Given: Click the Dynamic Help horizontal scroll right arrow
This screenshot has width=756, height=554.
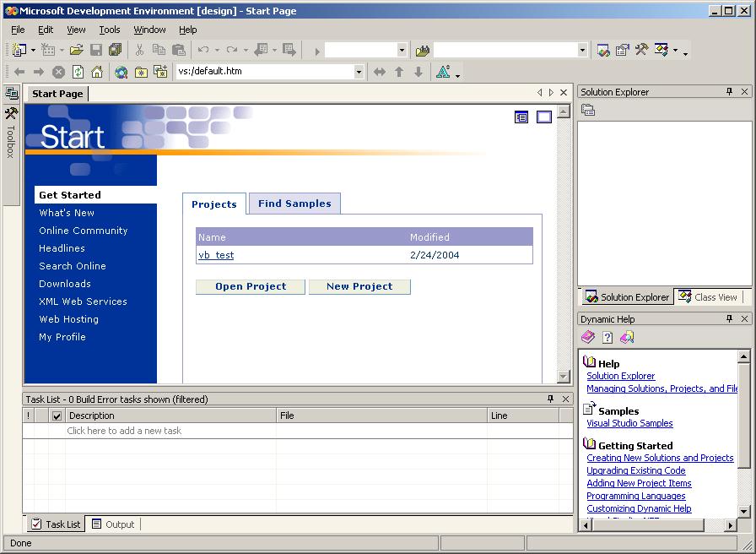Looking at the screenshot, I should [731, 525].
